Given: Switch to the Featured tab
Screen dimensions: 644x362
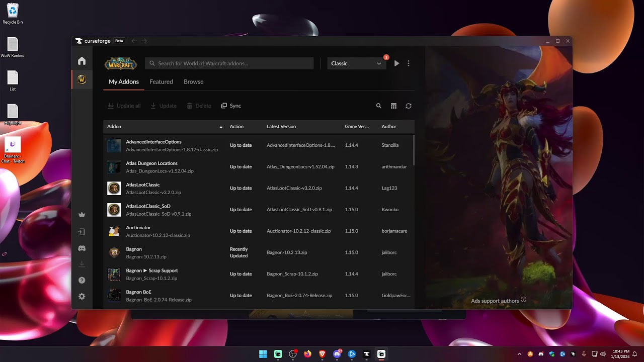Looking at the screenshot, I should (x=161, y=81).
